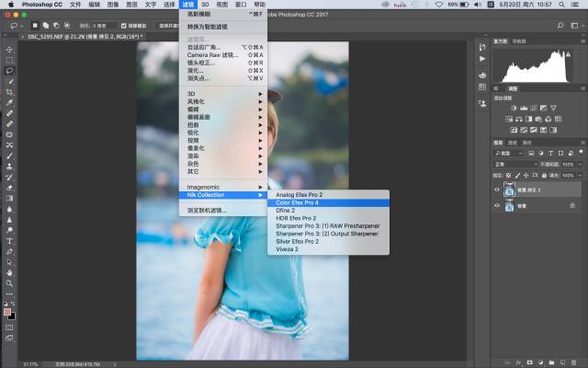This screenshot has width=588, height=368.
Task: Open the Lasso tool preset picker
Action: [x=16, y=26]
